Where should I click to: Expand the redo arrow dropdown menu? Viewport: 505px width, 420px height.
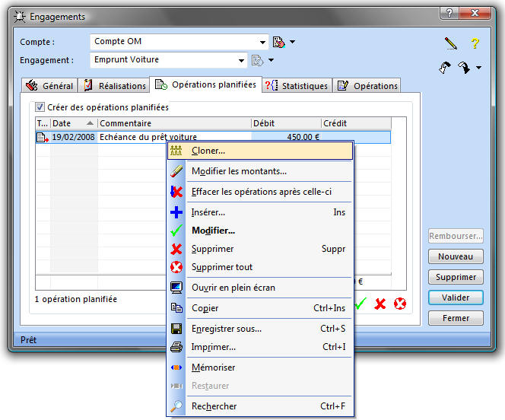tap(478, 68)
